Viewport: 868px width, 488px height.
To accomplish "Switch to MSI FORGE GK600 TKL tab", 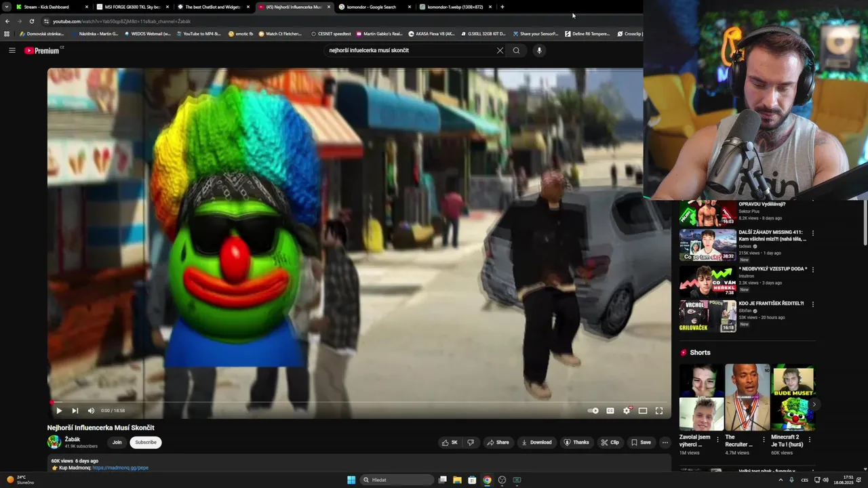I will point(133,7).
